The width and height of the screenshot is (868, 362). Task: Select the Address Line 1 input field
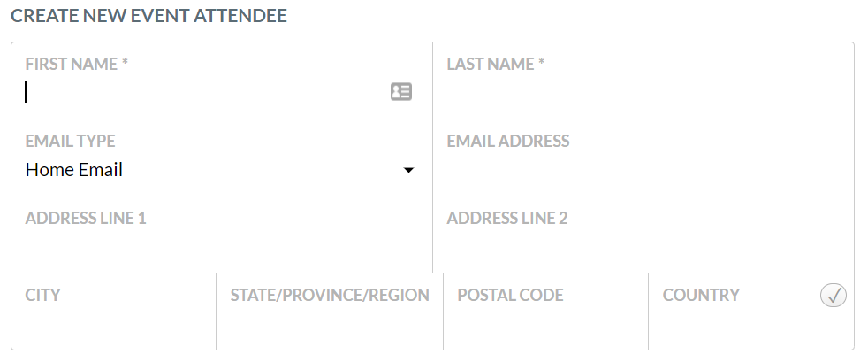(222, 247)
